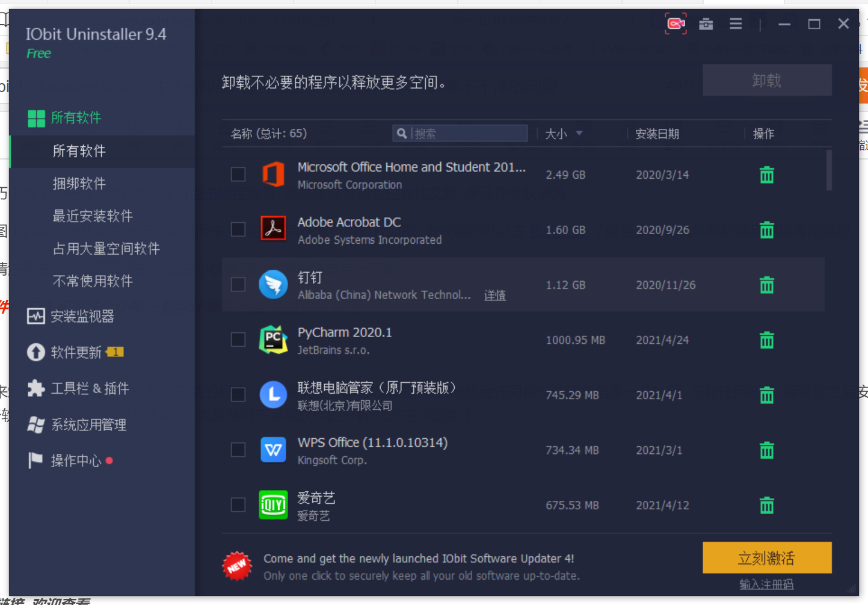Tick the checkbox for PyCharm 2020.1
This screenshot has height=605, width=868.
pyautogui.click(x=238, y=340)
